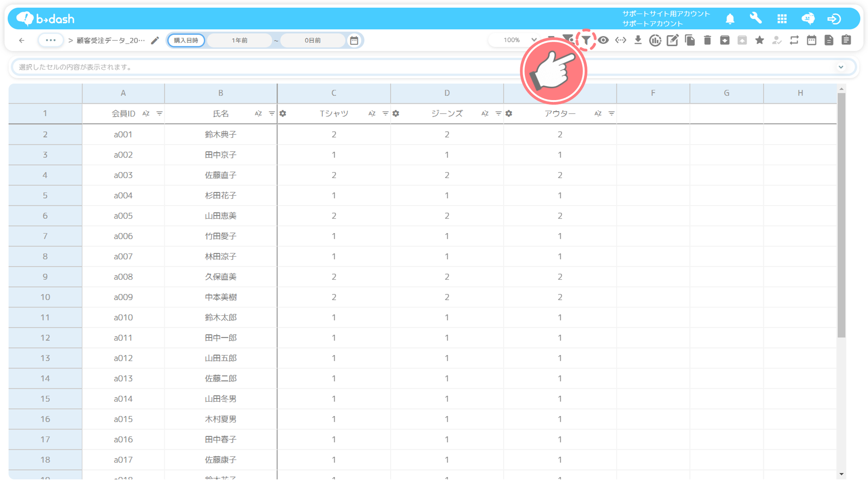This screenshot has height=488, width=868.
Task: Sort the ジーンズ column A-Z
Action: click(x=485, y=114)
